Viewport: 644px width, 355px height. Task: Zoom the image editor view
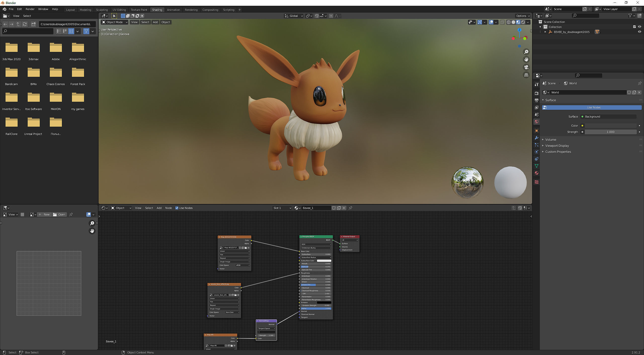[x=92, y=223]
